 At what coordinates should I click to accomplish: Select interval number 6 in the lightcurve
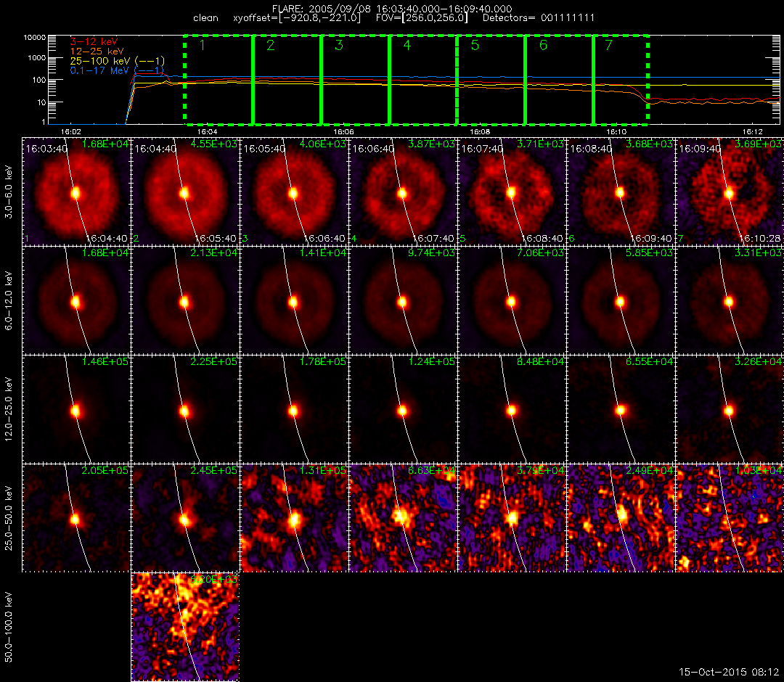(544, 46)
